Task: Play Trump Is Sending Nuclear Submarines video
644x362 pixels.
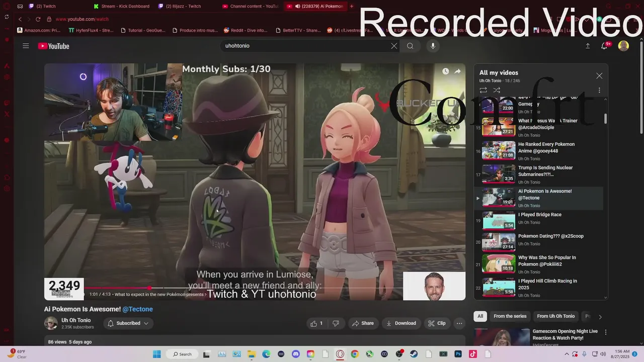Action: (538, 174)
